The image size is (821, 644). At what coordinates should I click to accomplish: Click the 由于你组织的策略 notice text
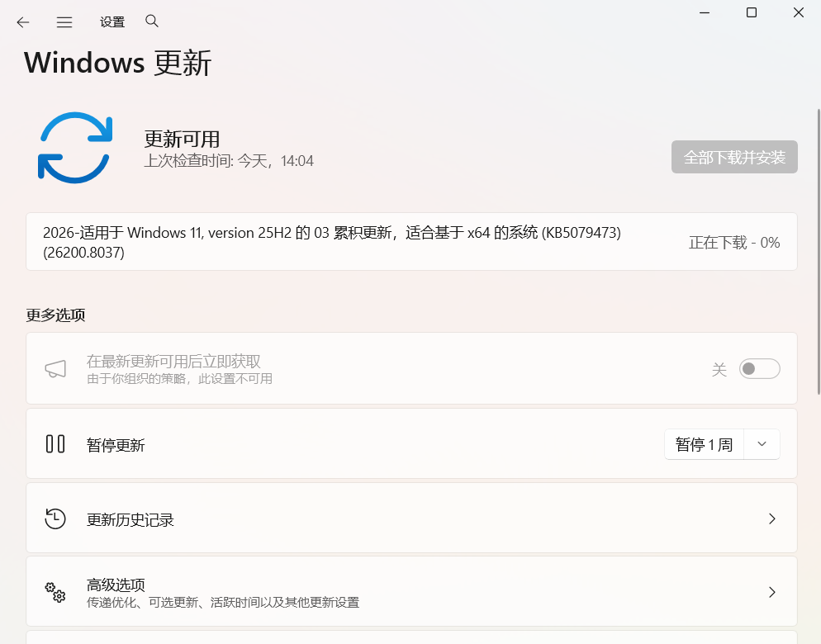pos(179,378)
